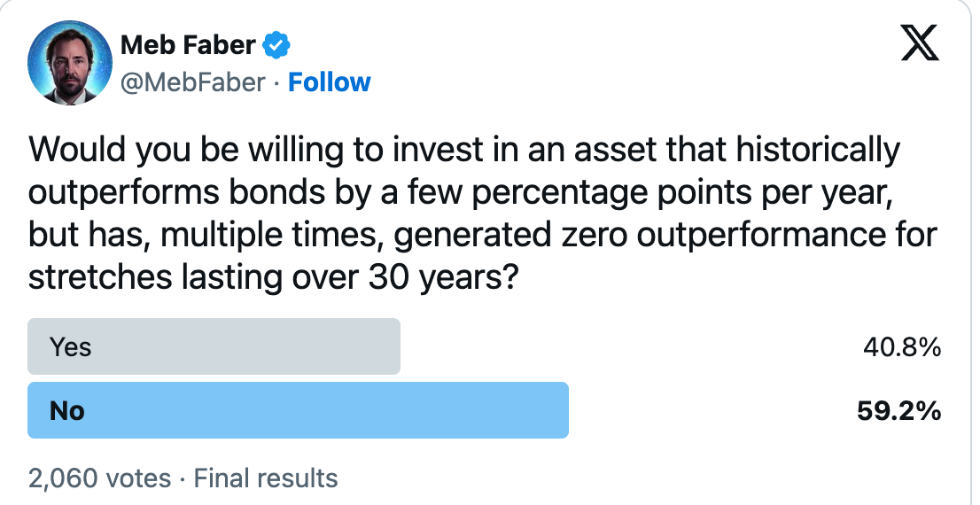
Task: Click the 59.2% result percentage
Action: click(898, 410)
